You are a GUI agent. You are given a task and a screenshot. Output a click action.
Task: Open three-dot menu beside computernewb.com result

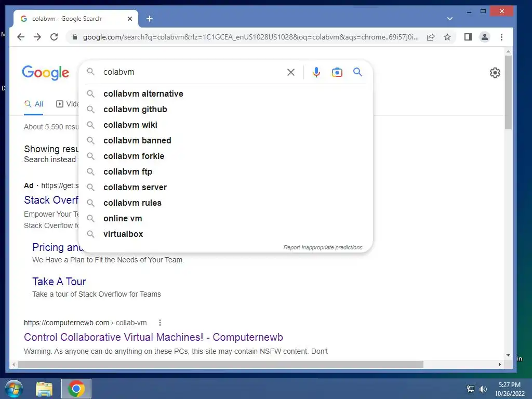pos(160,323)
